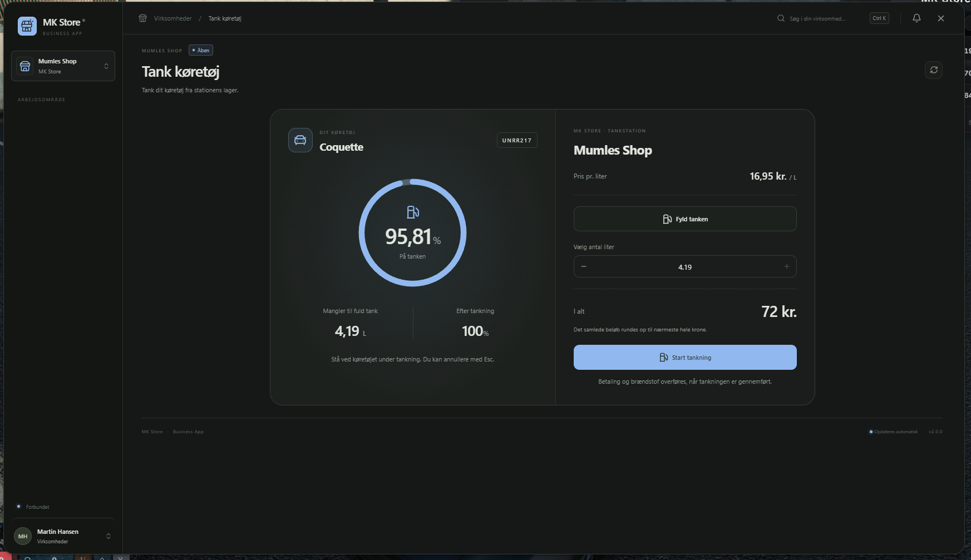Click the car icon next to Coquette
This screenshot has width=971, height=560.
[x=300, y=140]
